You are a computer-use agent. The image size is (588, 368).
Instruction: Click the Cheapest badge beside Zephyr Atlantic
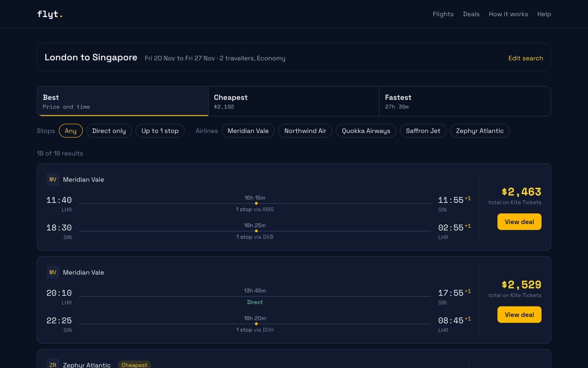[134, 365]
